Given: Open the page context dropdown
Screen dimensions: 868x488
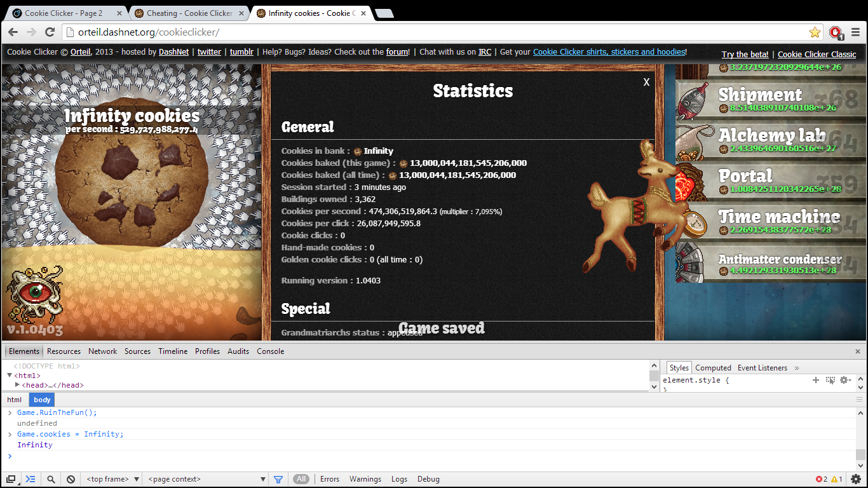Looking at the screenshot, I should pyautogui.click(x=207, y=479).
